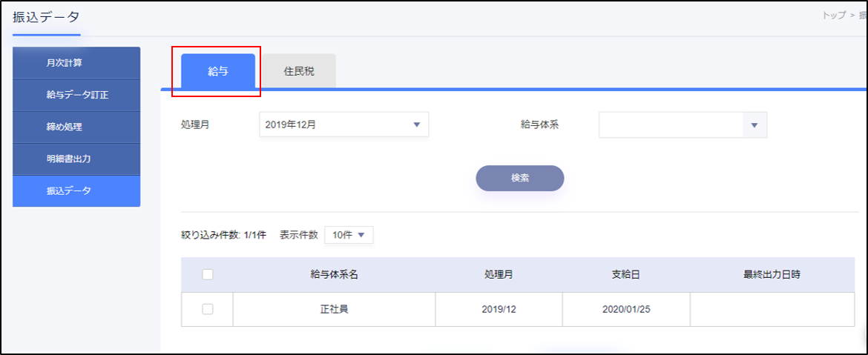Expand the 給与体系 dropdown arrow
This screenshot has height=355, width=868.
(x=754, y=125)
